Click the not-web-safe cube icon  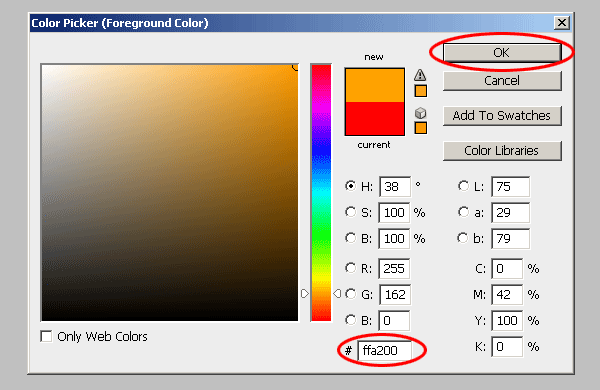point(420,113)
